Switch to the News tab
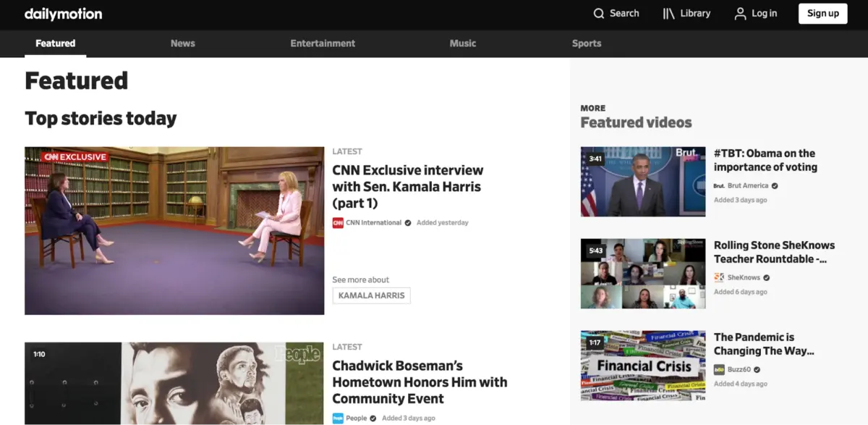The height and width of the screenshot is (425, 868). coord(182,43)
